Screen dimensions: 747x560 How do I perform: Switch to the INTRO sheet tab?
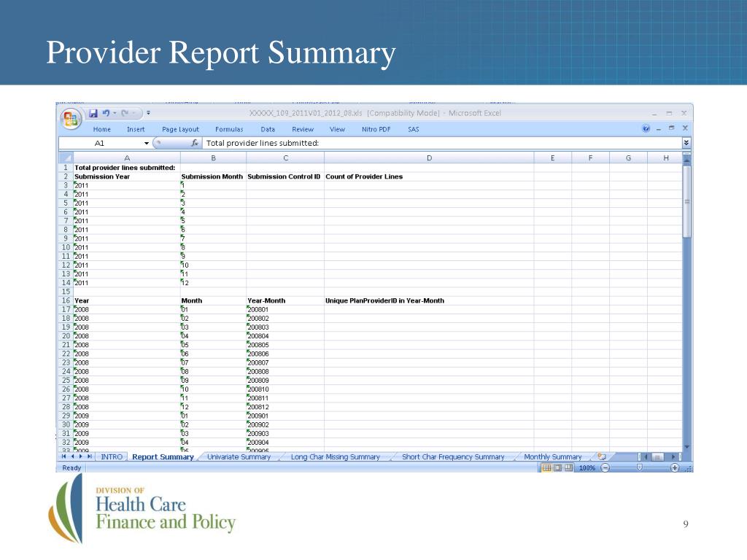(x=112, y=456)
